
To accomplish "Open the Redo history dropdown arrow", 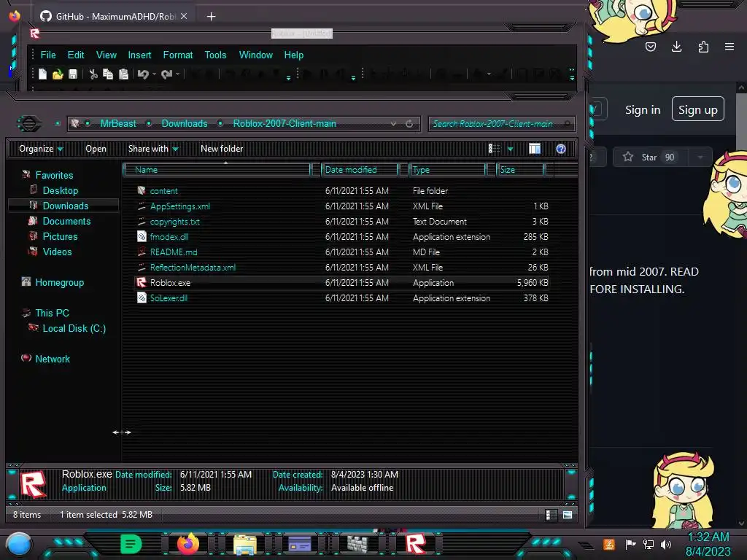I will coord(178,74).
